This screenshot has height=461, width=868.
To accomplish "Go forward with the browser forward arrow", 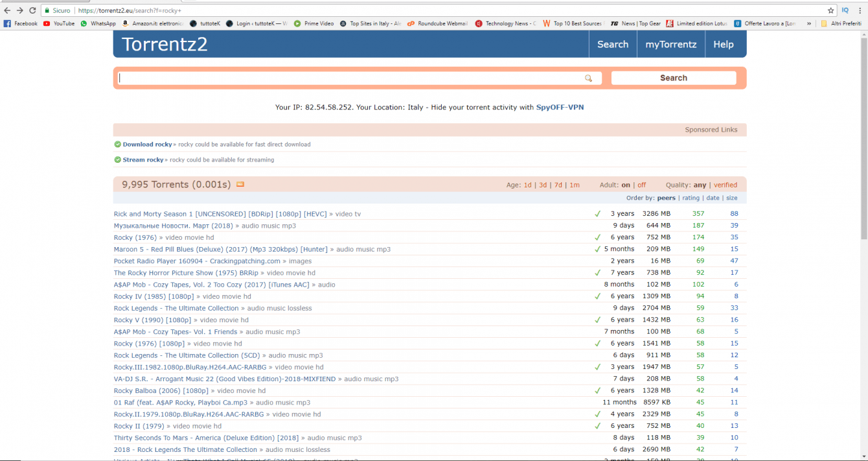I will [20, 10].
